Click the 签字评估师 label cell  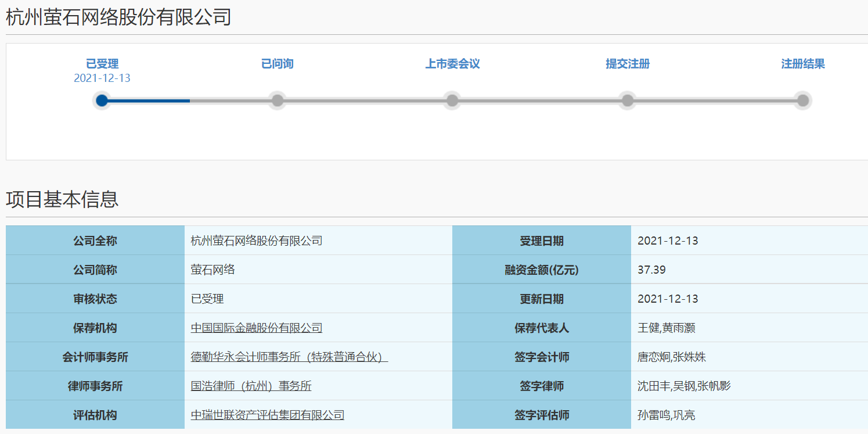(542, 415)
